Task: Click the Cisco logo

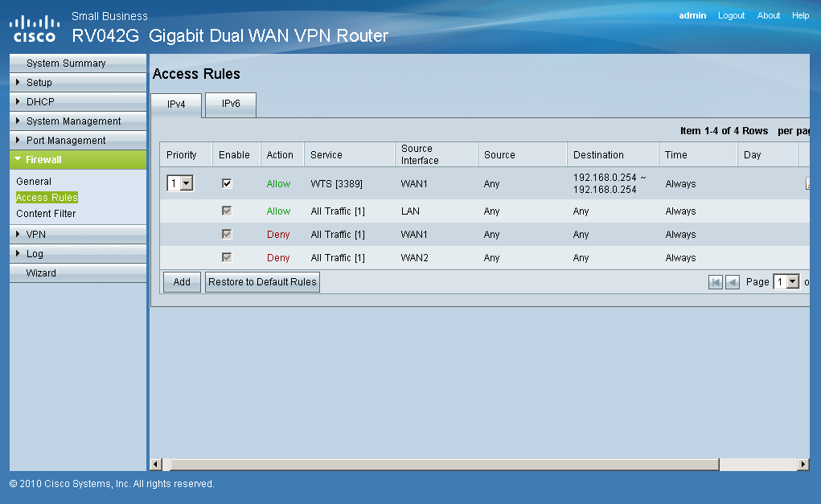Action: pos(35,29)
